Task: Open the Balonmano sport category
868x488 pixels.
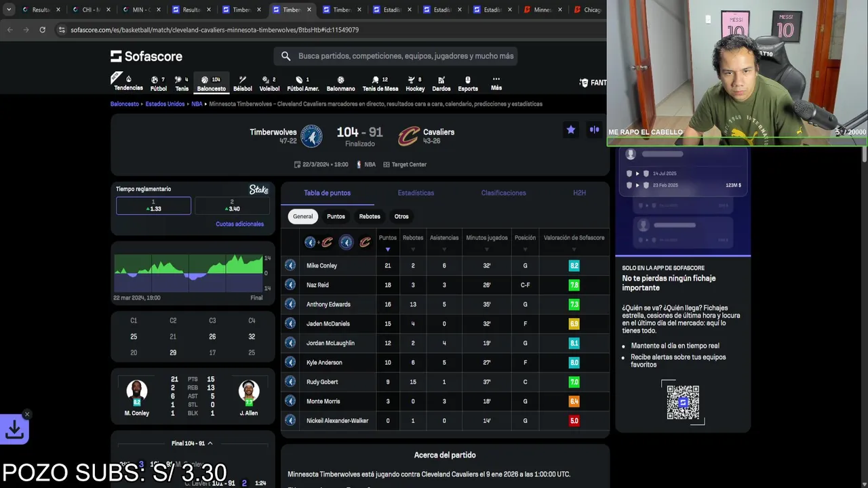Action: point(340,83)
